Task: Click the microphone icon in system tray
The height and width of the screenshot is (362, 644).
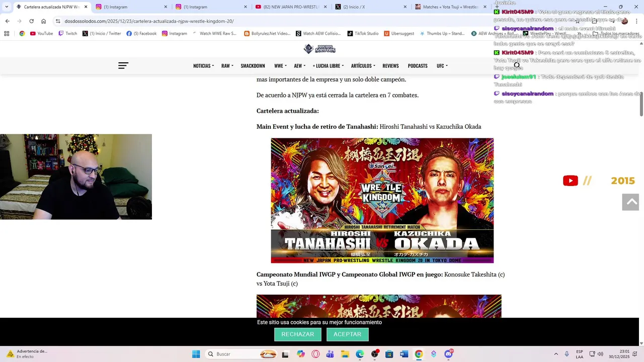Action: 567,354
